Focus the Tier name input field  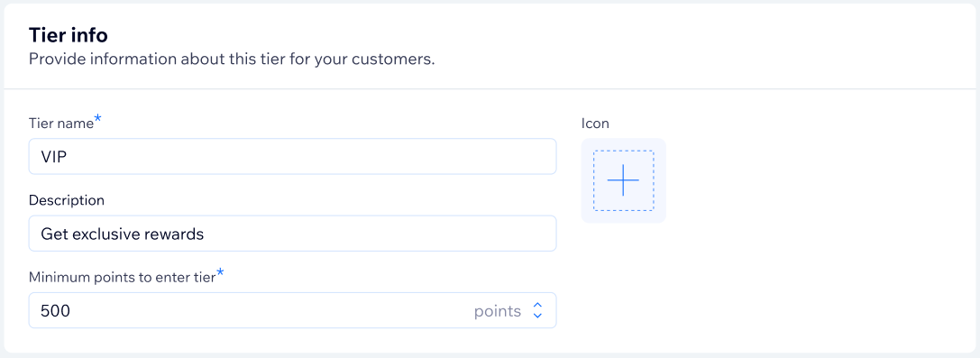click(292, 157)
